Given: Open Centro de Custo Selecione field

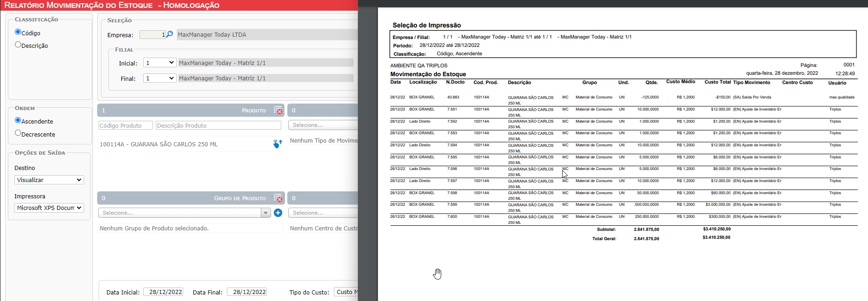Looking at the screenshot, I should 323,213.
